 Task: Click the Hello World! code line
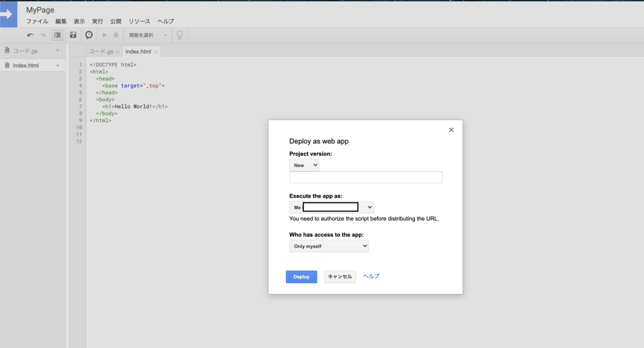click(x=135, y=107)
